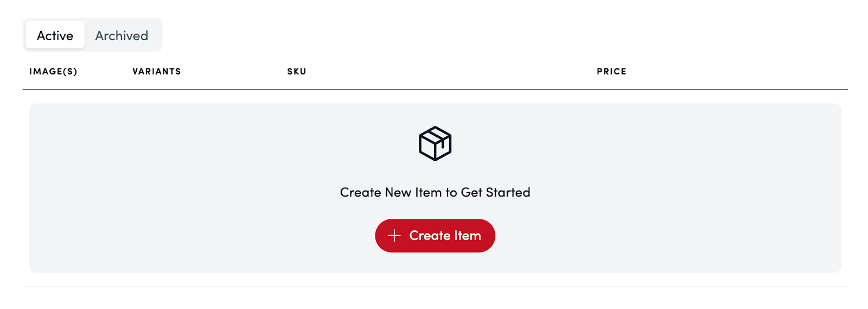Select the images column heading
The image size is (868, 309).
(x=53, y=72)
